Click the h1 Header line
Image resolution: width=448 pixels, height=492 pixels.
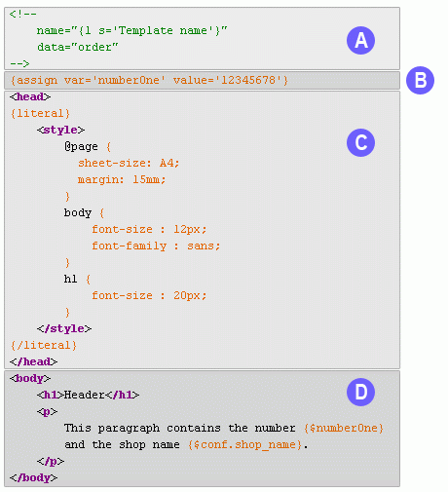point(88,395)
